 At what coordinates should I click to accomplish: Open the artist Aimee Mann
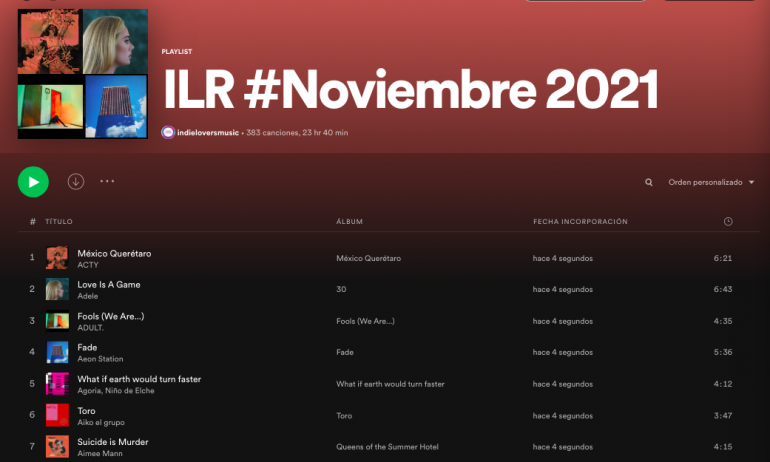(x=100, y=454)
